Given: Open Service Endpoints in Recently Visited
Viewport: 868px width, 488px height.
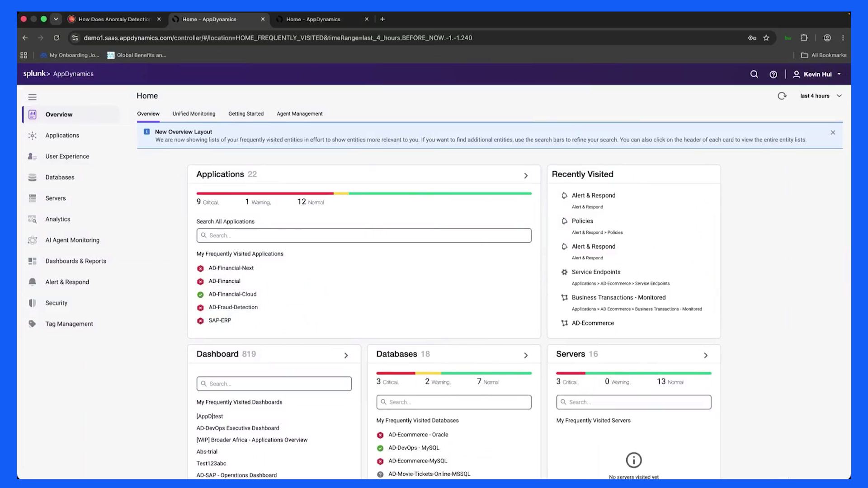Looking at the screenshot, I should pos(596,272).
